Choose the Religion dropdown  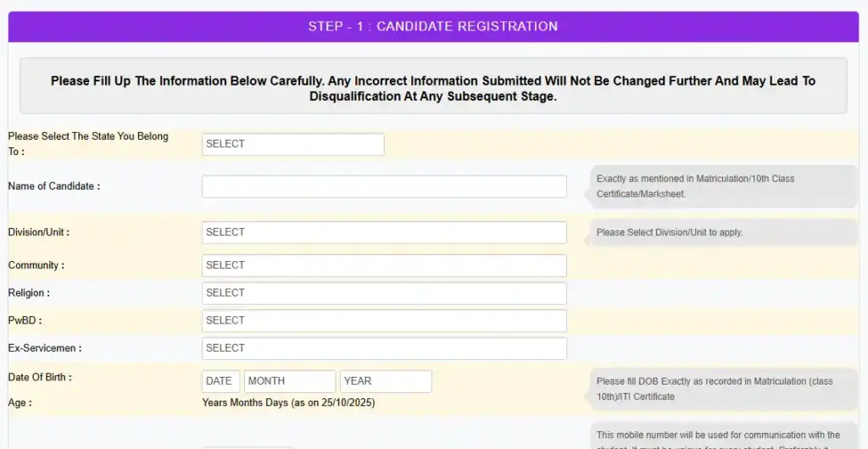point(384,293)
